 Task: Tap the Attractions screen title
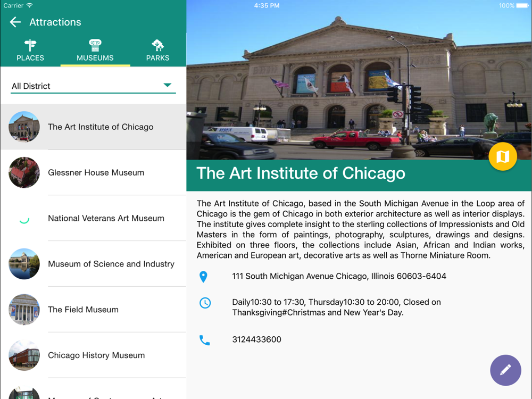pyautogui.click(x=55, y=22)
